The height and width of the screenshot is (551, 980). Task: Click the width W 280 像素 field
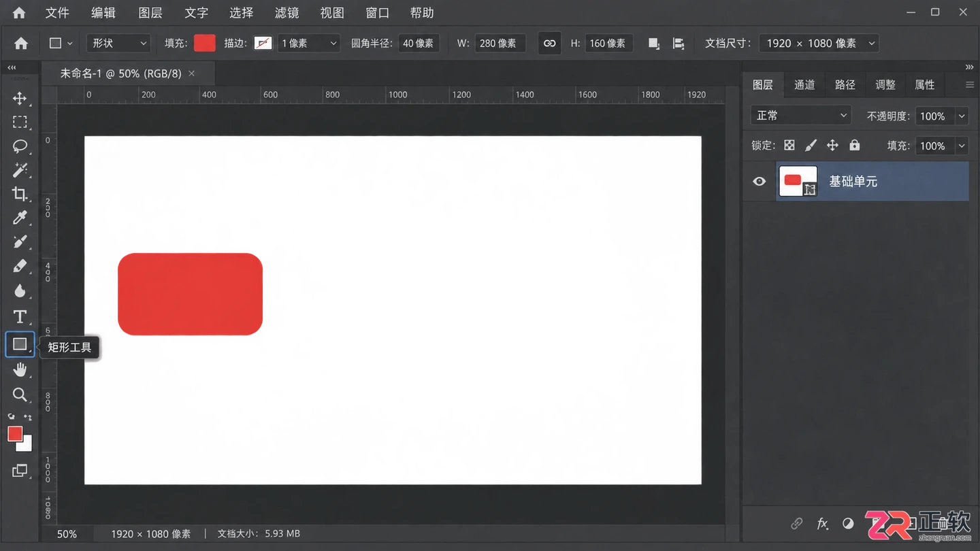[x=500, y=43]
